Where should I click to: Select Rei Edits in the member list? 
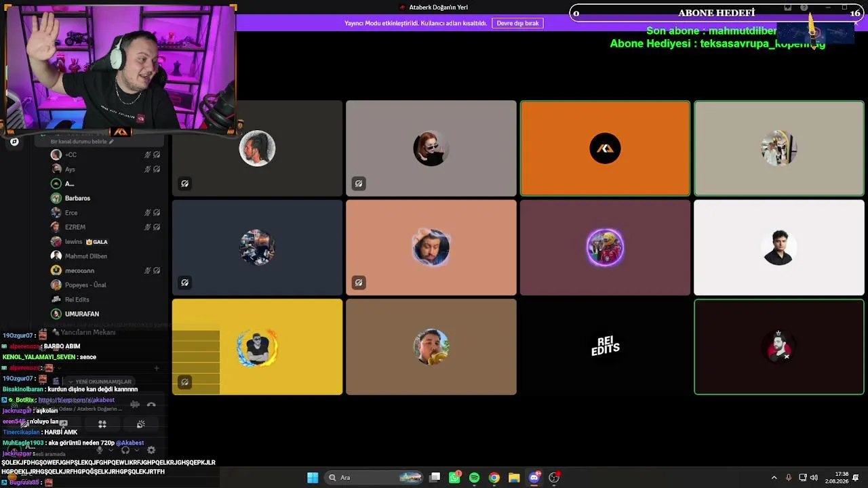106,300
